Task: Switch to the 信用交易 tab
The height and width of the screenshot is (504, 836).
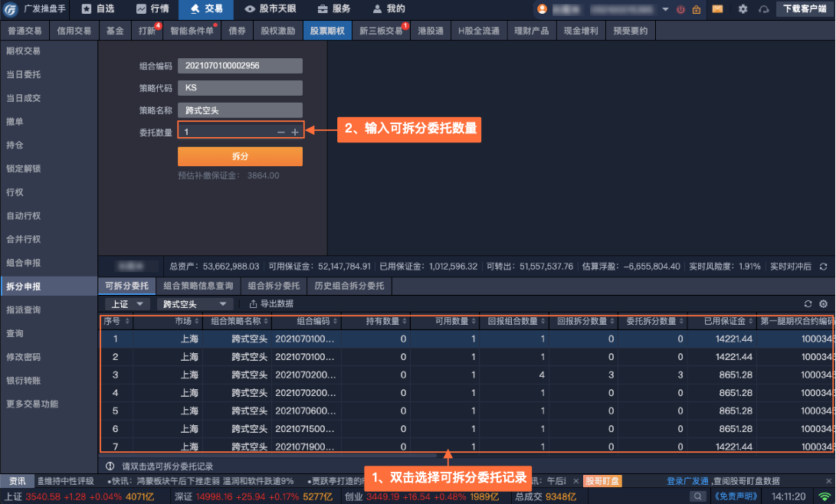Action: (x=74, y=31)
